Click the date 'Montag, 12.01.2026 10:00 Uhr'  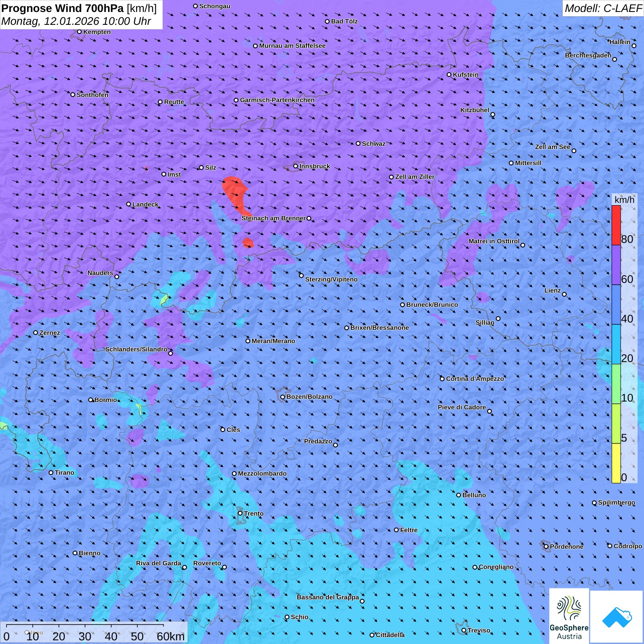click(x=76, y=21)
